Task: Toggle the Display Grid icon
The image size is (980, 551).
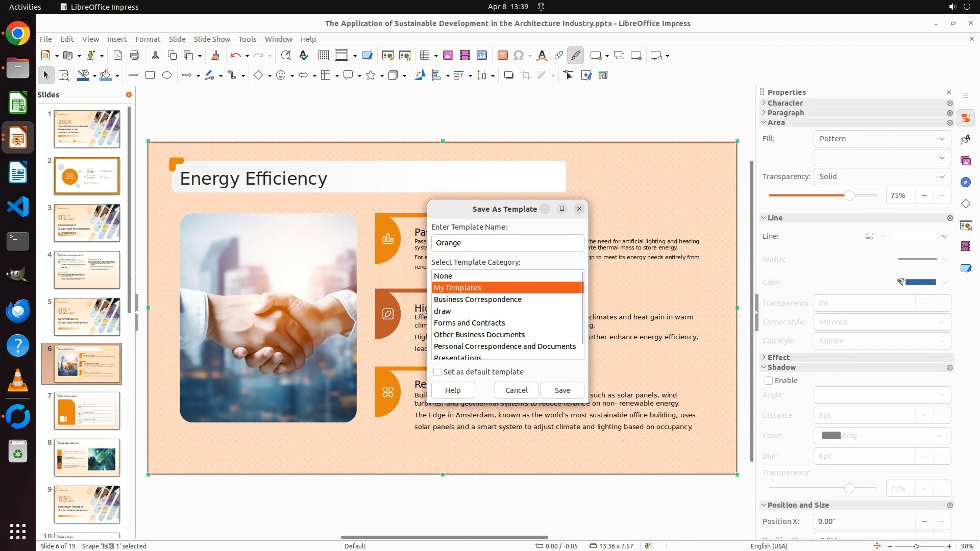Action: pyautogui.click(x=323, y=56)
